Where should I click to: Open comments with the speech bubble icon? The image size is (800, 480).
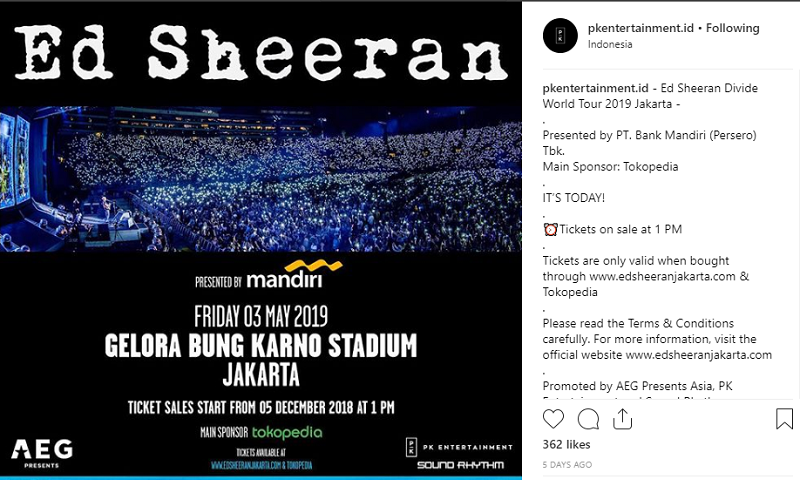point(588,418)
